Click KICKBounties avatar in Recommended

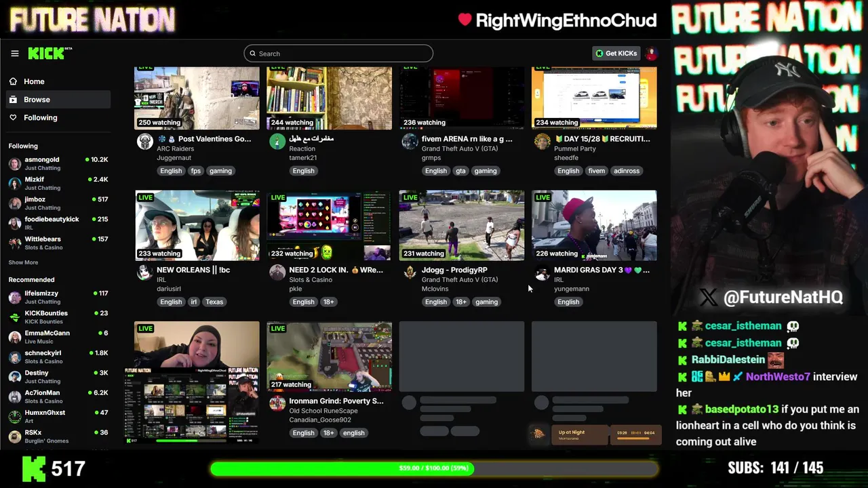14,317
